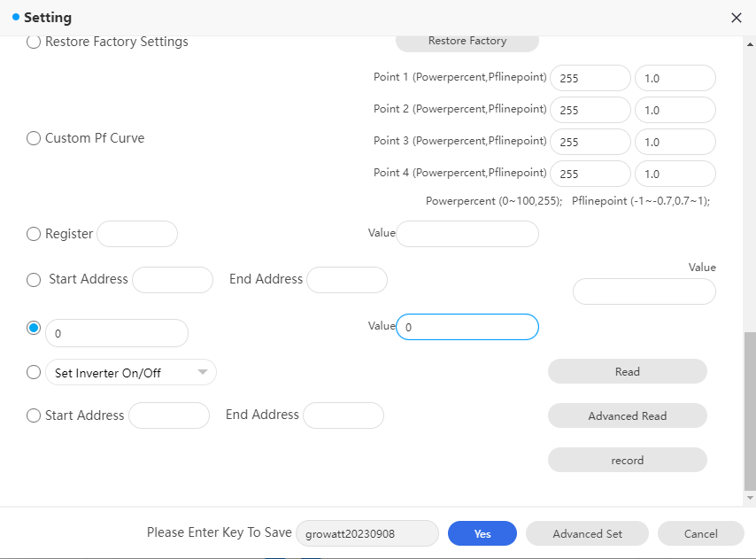Click the Advanced Set button

click(587, 533)
